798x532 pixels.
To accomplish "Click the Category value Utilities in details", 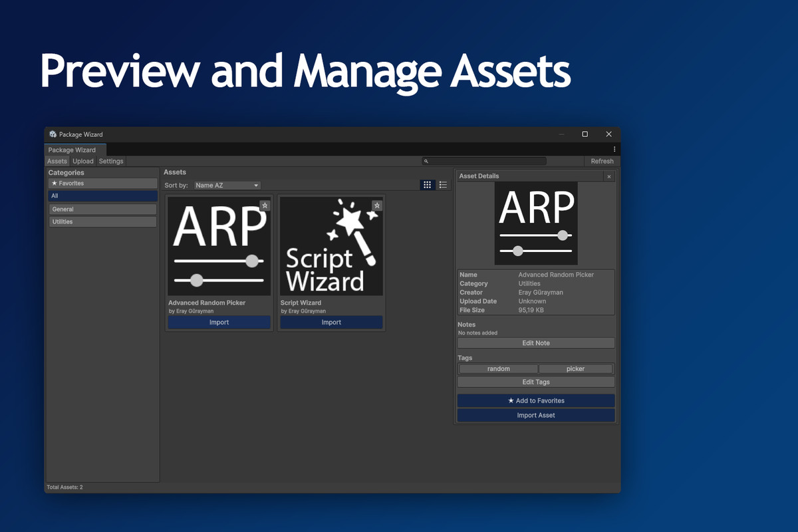I will 529,284.
